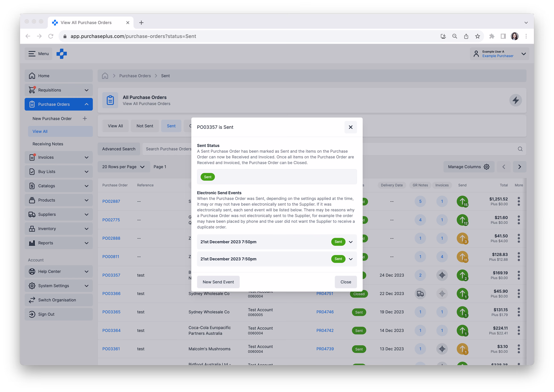Select the Not Sent tab
Screen dimensions: 554x392
pos(145,126)
